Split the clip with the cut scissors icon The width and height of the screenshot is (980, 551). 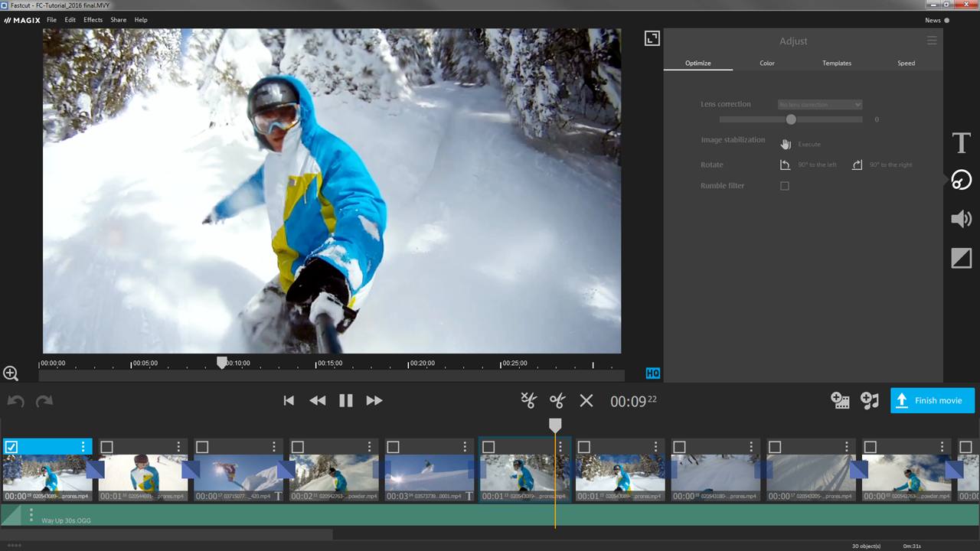coord(528,399)
